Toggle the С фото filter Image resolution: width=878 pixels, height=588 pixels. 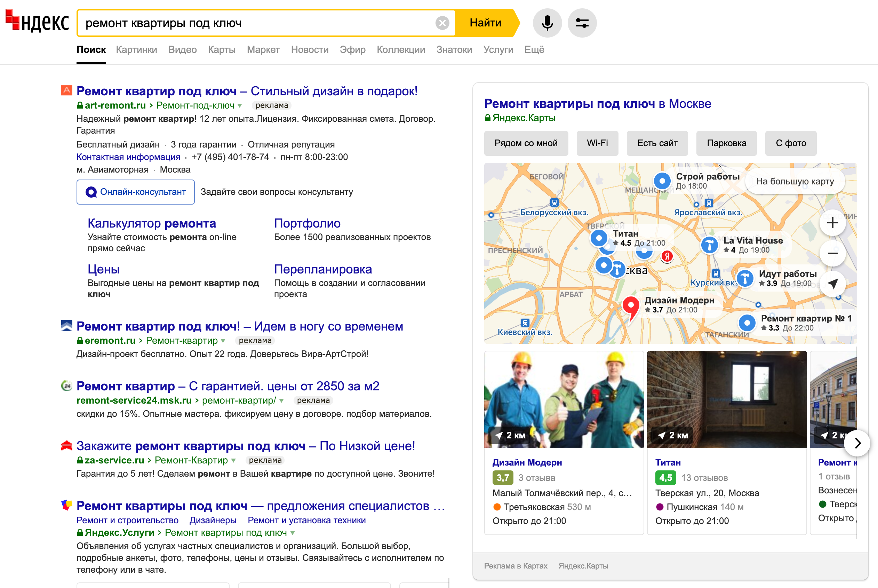point(791,143)
